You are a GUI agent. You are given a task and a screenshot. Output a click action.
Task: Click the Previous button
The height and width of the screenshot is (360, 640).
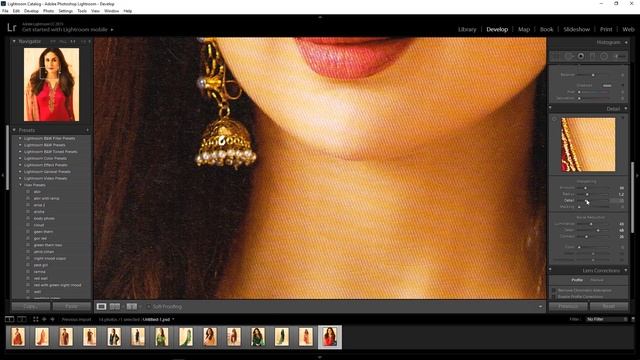click(568, 306)
